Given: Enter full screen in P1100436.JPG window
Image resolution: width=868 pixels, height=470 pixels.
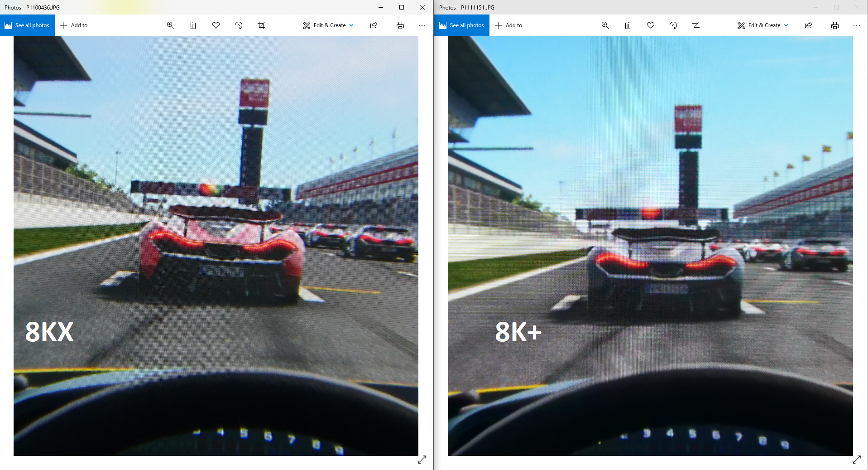Looking at the screenshot, I should click(422, 460).
